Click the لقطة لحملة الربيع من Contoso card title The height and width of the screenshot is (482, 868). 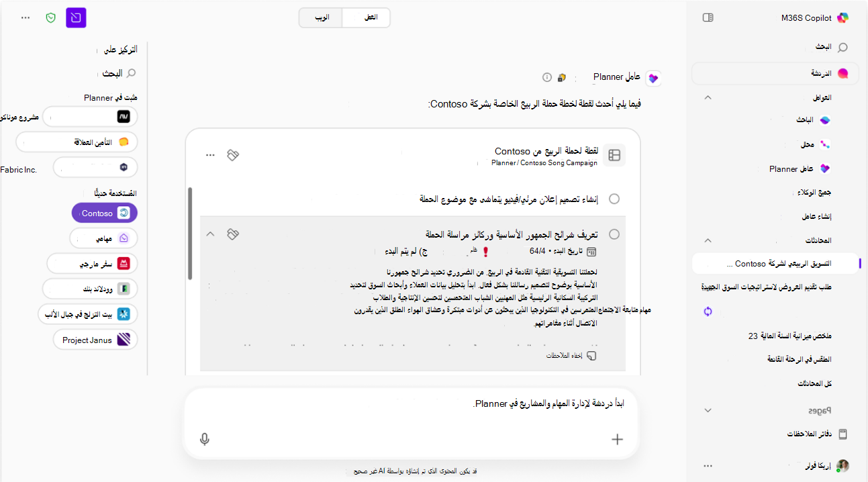click(x=546, y=151)
